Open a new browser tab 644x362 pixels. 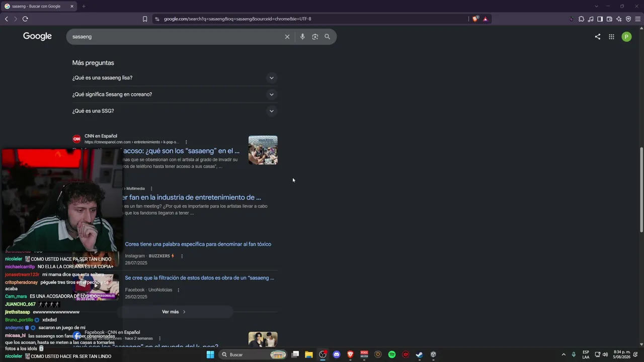tap(84, 6)
